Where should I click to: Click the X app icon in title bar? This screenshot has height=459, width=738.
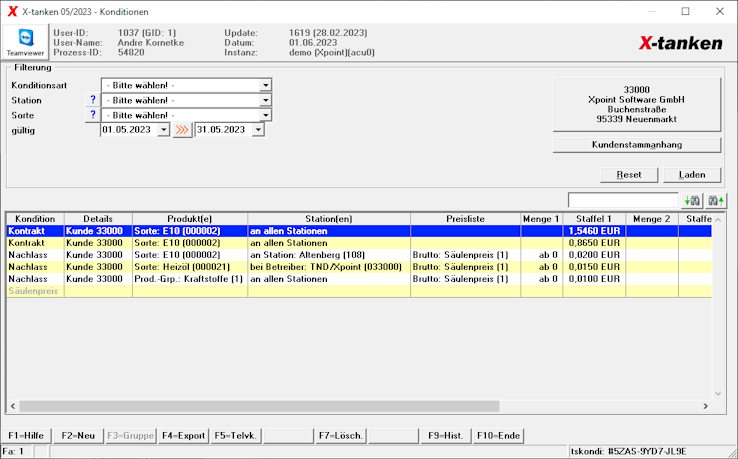[x=12, y=11]
